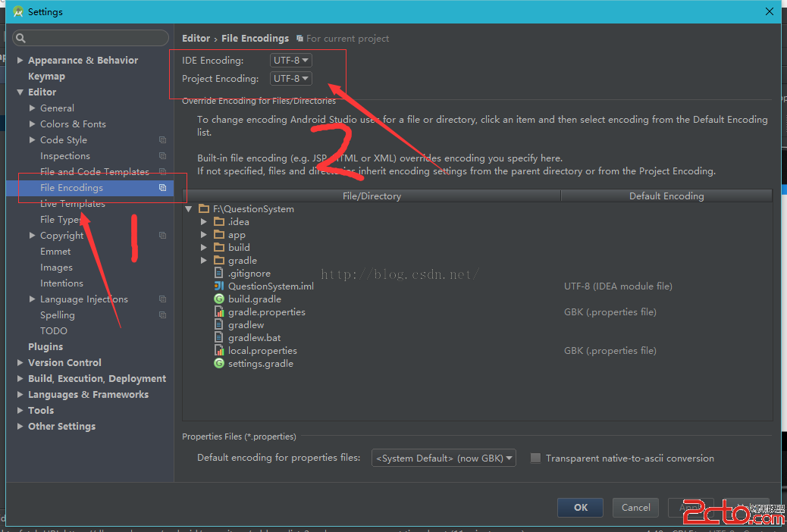Expand Other Settings section

[20, 426]
